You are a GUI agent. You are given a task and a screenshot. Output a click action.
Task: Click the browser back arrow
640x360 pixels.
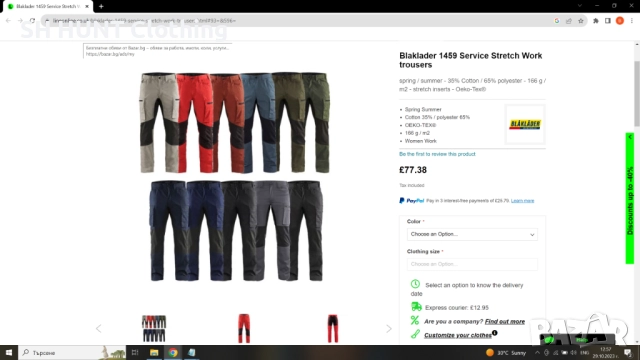[8, 21]
